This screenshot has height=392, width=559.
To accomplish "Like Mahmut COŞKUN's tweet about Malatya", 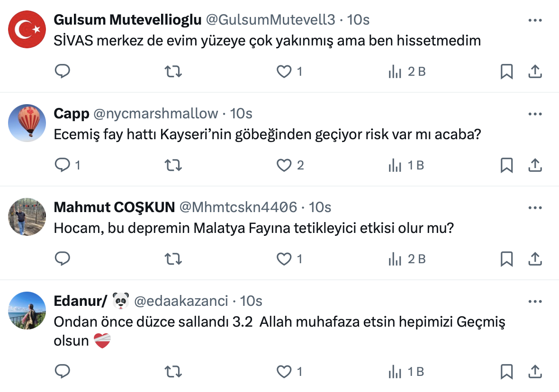I will (284, 259).
